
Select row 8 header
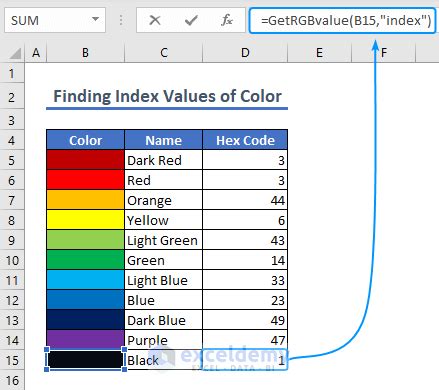point(12,220)
